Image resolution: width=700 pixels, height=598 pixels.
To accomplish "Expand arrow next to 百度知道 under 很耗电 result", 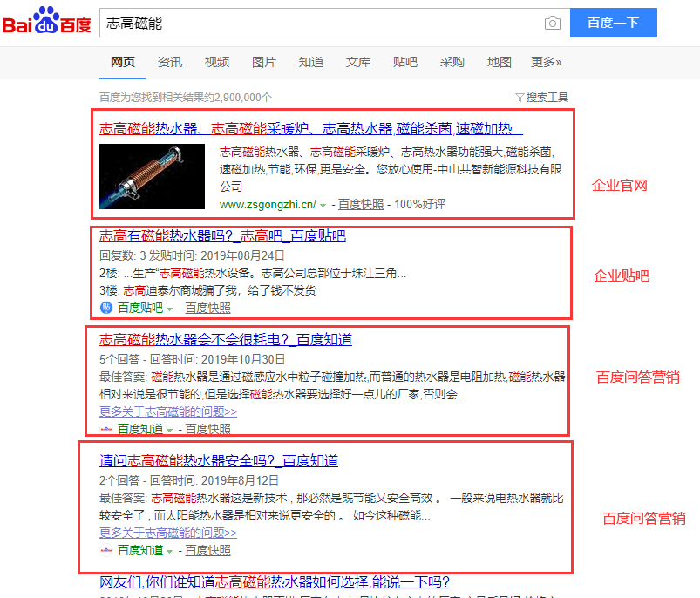I will click(x=170, y=431).
